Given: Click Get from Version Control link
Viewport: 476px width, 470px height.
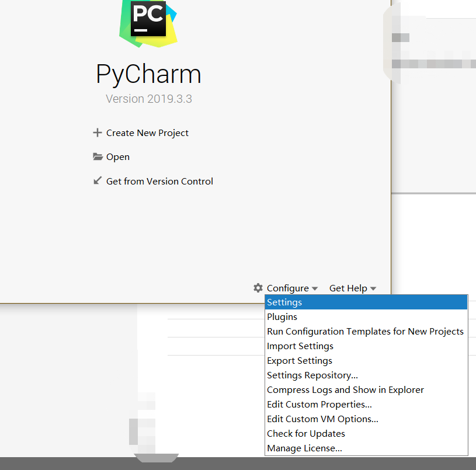Looking at the screenshot, I should coord(159,180).
